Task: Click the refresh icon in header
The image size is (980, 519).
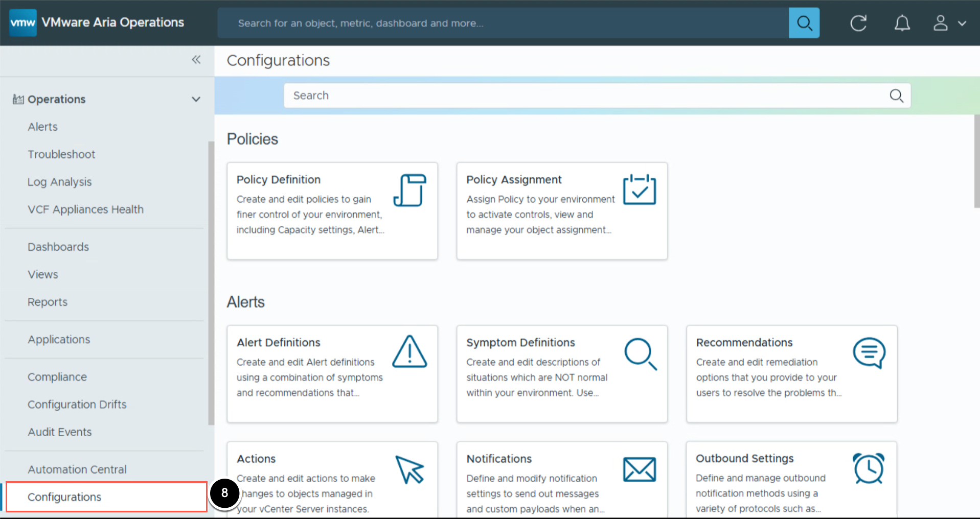Action: (x=858, y=23)
